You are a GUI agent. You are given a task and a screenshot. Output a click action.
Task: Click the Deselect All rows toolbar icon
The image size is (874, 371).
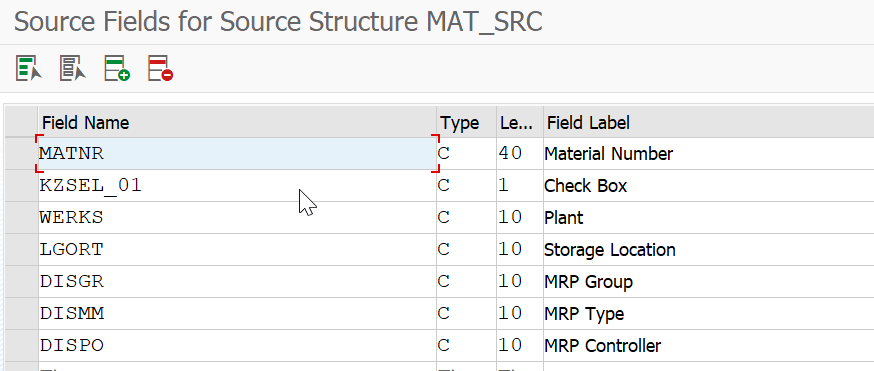coord(72,69)
